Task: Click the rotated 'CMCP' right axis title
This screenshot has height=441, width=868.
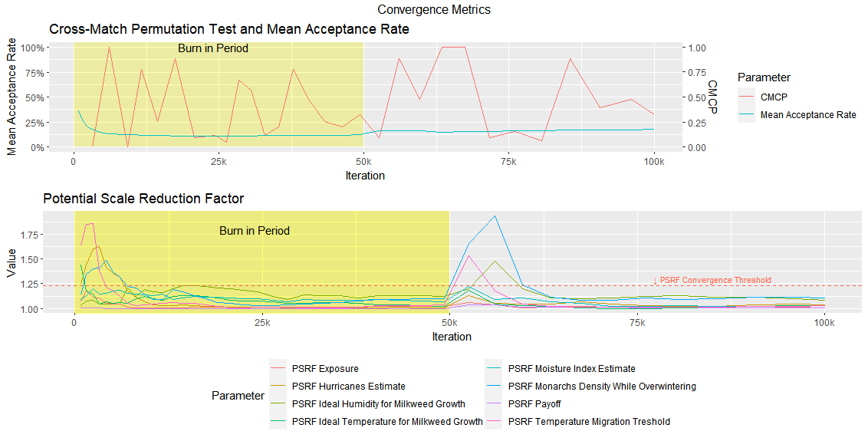Action: [x=712, y=97]
